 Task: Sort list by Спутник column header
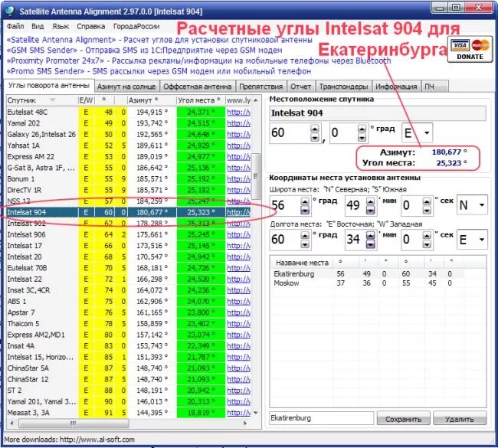(42, 100)
